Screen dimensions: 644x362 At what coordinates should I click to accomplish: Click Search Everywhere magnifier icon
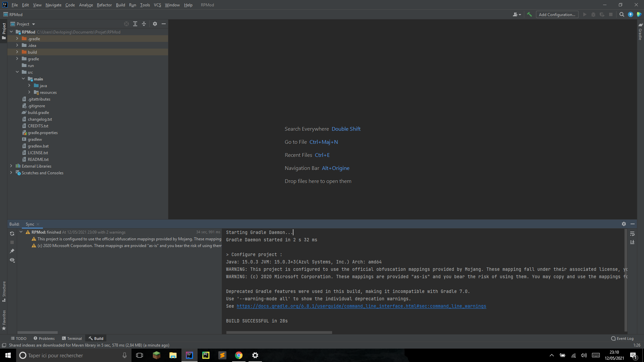coord(622,14)
